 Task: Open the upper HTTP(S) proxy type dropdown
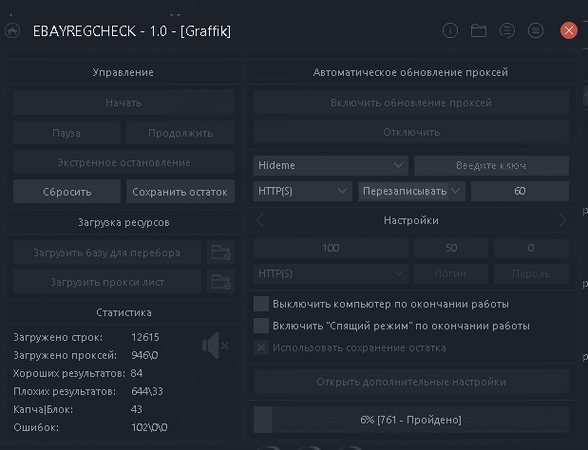pyautogui.click(x=303, y=191)
